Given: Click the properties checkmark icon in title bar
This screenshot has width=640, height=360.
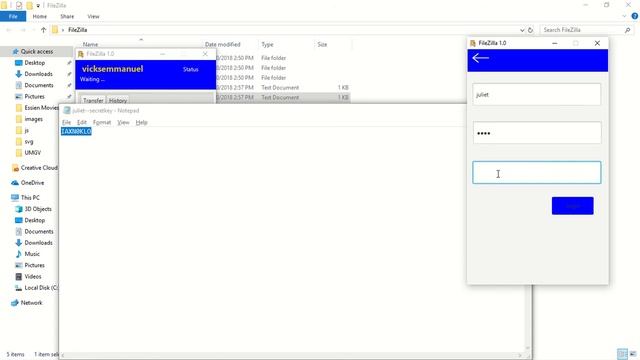Looking at the screenshot, I should [x=19, y=5].
